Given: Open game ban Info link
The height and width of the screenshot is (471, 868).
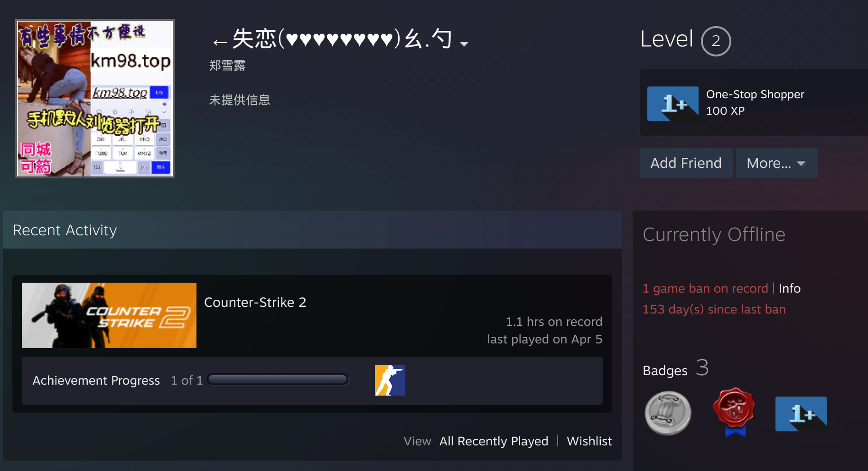Looking at the screenshot, I should click(x=790, y=288).
